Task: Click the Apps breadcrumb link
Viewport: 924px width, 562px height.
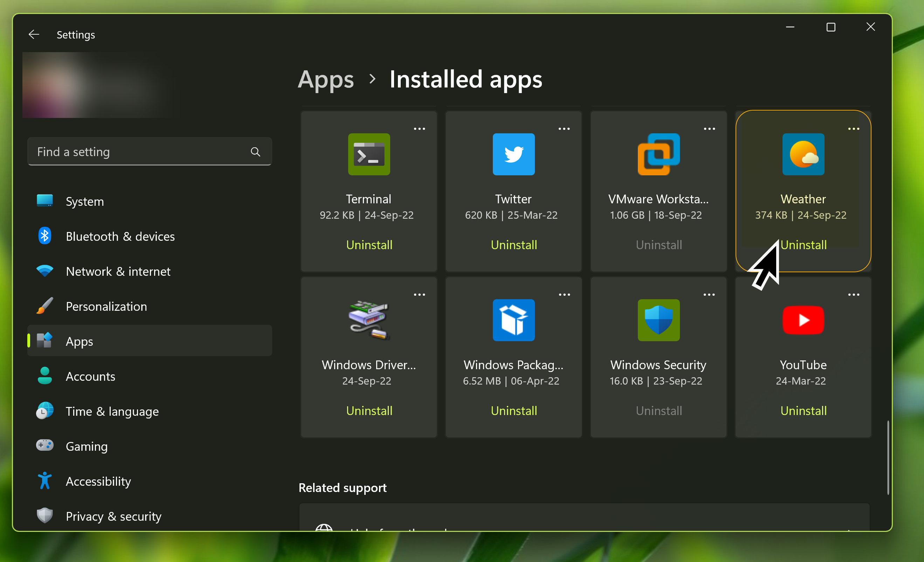Action: [x=325, y=79]
